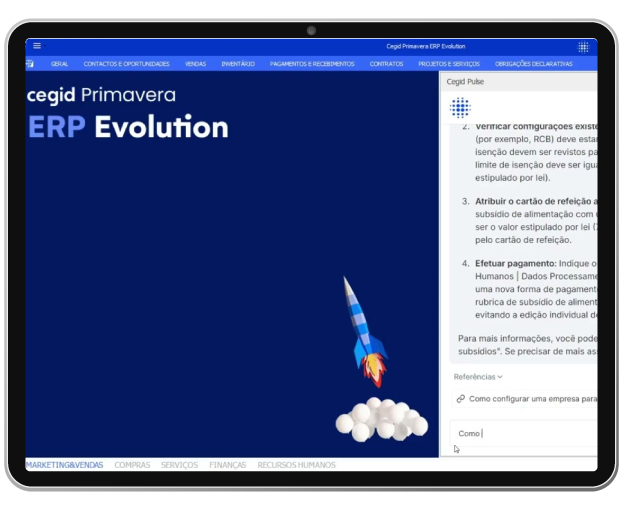
Task: Click the 'Para mais informações' paragraph
Action: click(x=528, y=345)
